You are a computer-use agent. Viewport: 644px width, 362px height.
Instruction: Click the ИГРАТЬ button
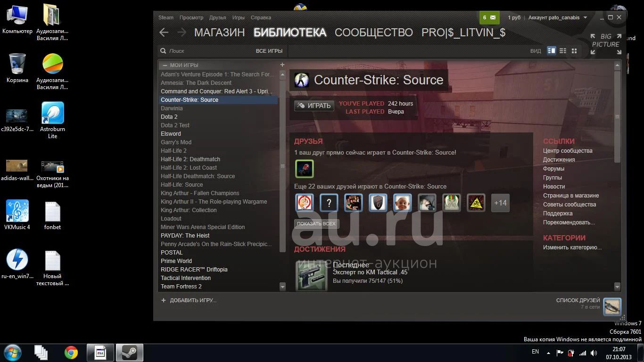tap(314, 106)
